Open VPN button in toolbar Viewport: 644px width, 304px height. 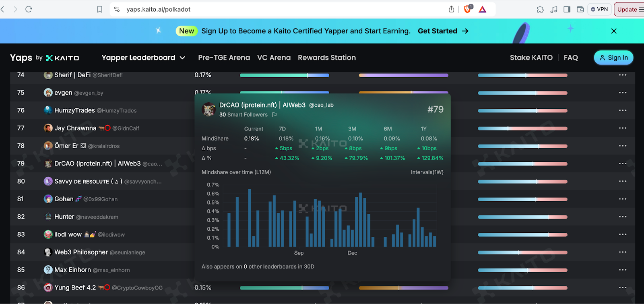click(x=599, y=9)
